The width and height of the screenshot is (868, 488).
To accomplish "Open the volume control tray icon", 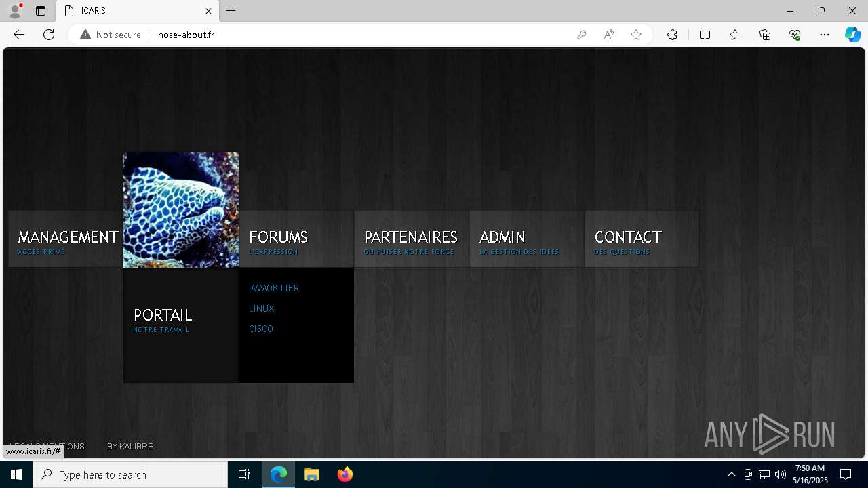I will (781, 474).
